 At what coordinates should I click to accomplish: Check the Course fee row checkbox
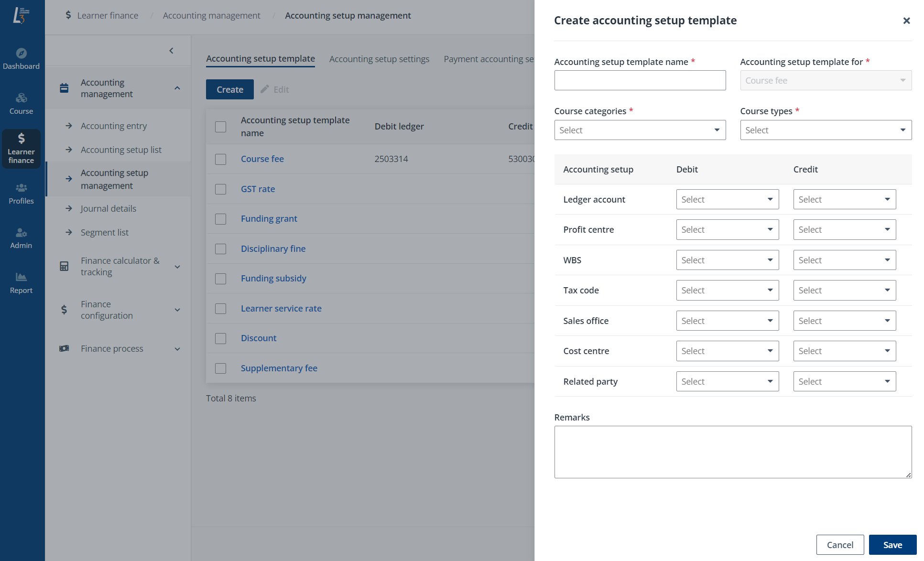point(220,159)
